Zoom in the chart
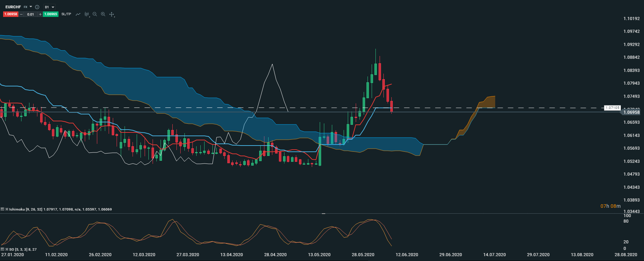The image size is (644, 261). pos(103,14)
